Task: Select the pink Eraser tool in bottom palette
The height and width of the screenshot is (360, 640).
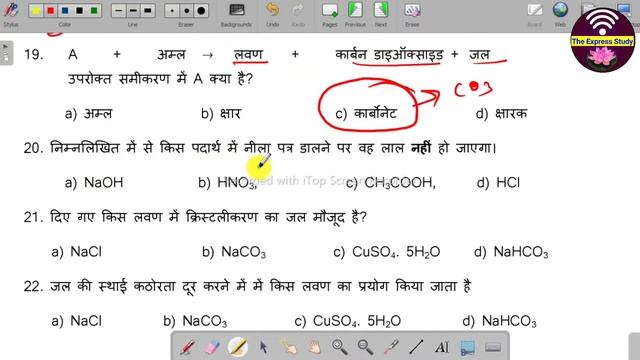Action: tap(212, 347)
